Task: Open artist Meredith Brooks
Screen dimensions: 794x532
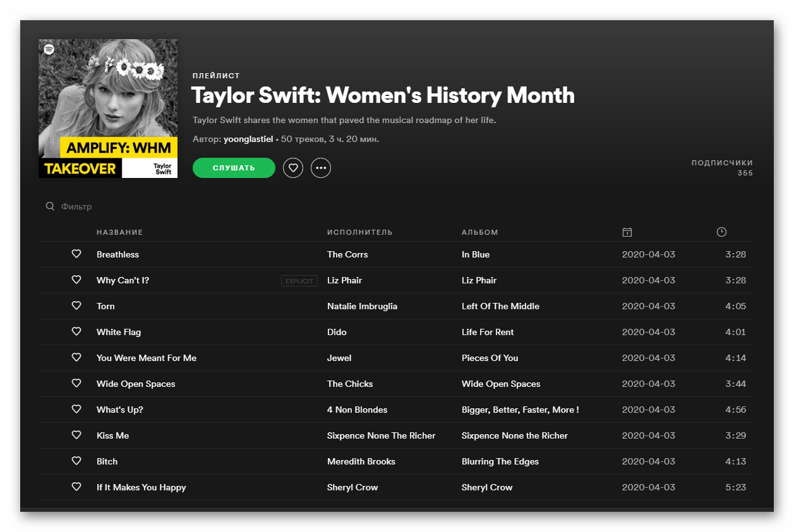Action: tap(361, 461)
